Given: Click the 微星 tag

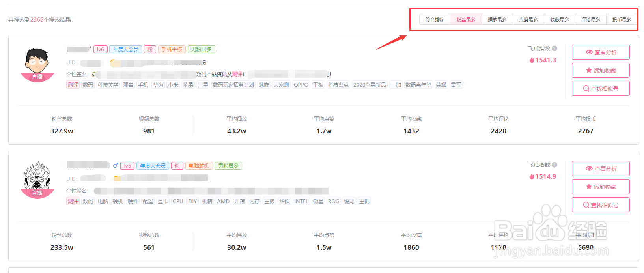Looking at the screenshot, I should pyautogui.click(x=318, y=201).
